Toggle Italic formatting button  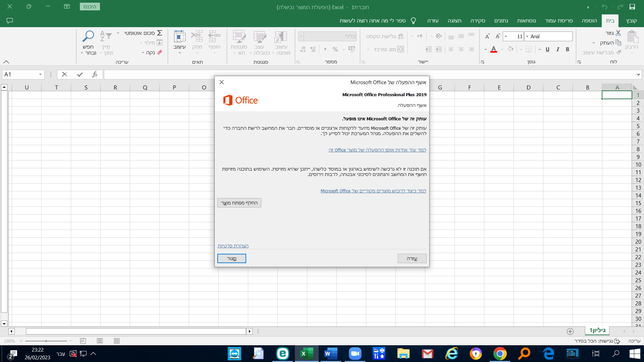557,49
